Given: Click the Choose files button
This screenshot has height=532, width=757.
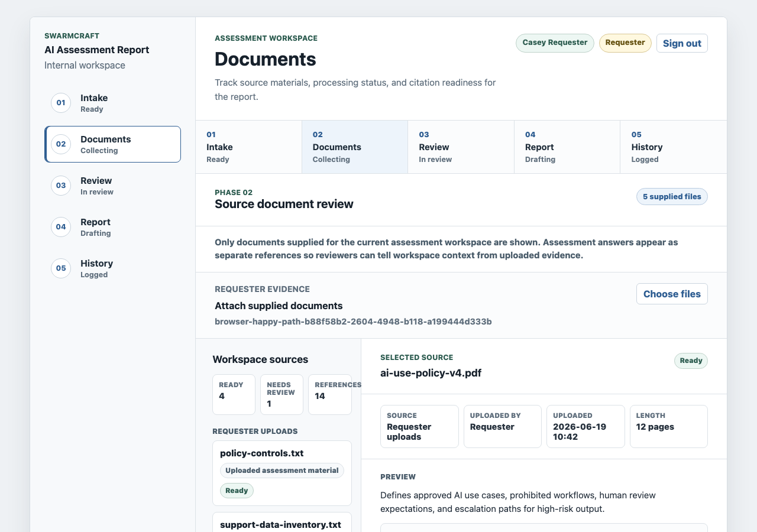Looking at the screenshot, I should pos(672,294).
